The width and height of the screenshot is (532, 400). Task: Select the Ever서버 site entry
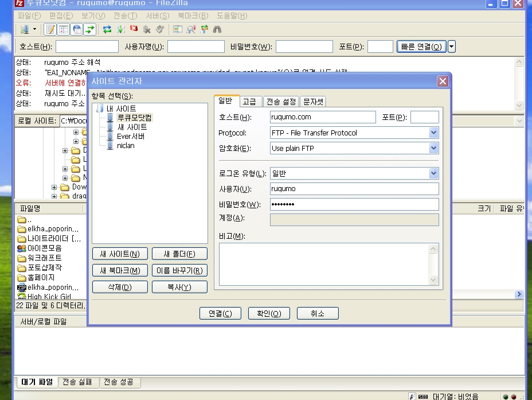(131, 136)
